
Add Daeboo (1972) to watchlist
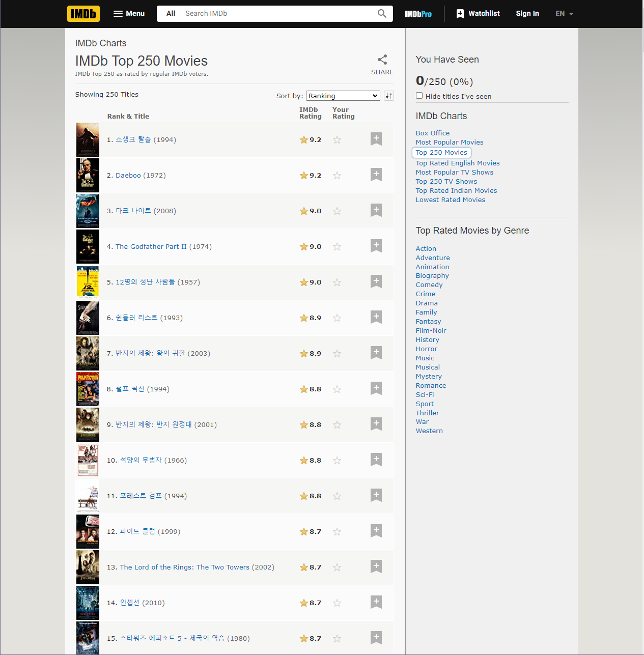click(x=376, y=175)
